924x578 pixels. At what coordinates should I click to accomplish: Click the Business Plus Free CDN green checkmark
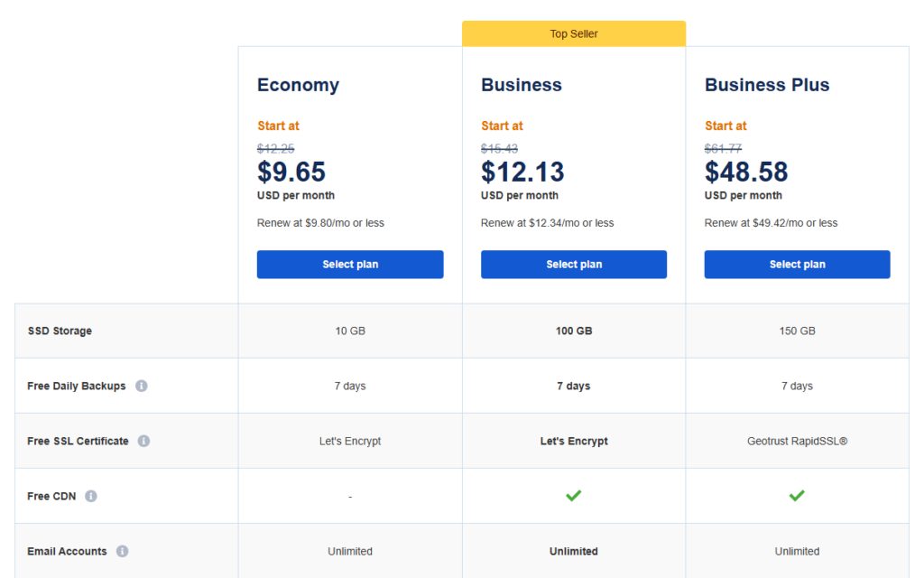coord(797,496)
